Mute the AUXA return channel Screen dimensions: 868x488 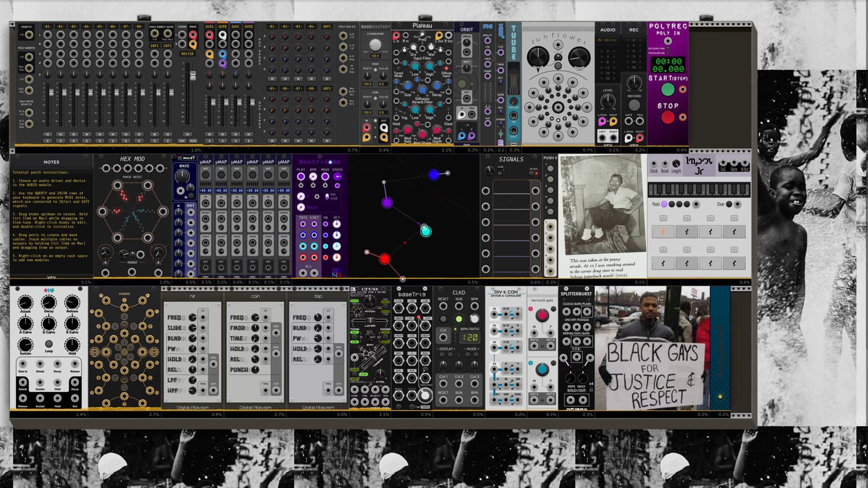pos(209,134)
